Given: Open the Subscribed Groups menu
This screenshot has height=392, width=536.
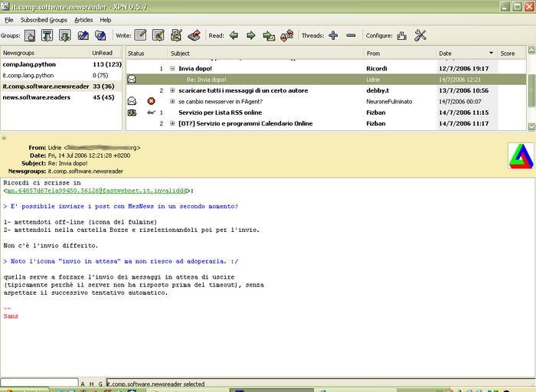Looking at the screenshot, I should click(x=44, y=20).
